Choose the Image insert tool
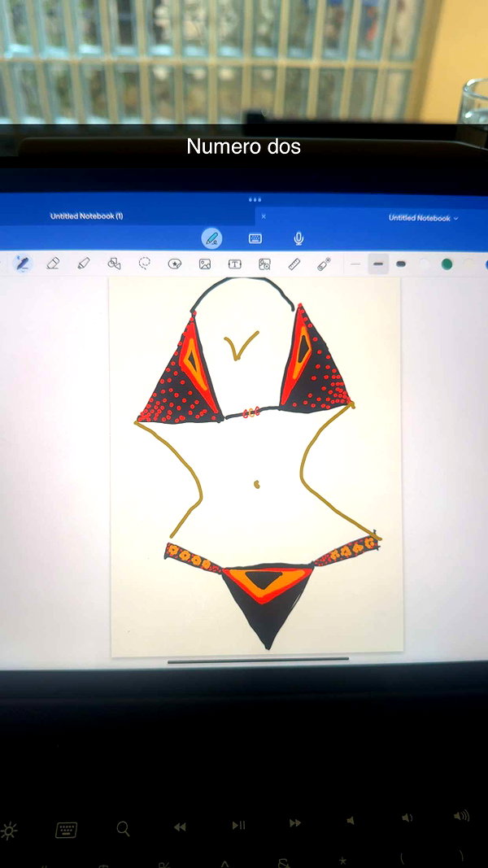Screen dimensions: 488x868 tap(205, 264)
